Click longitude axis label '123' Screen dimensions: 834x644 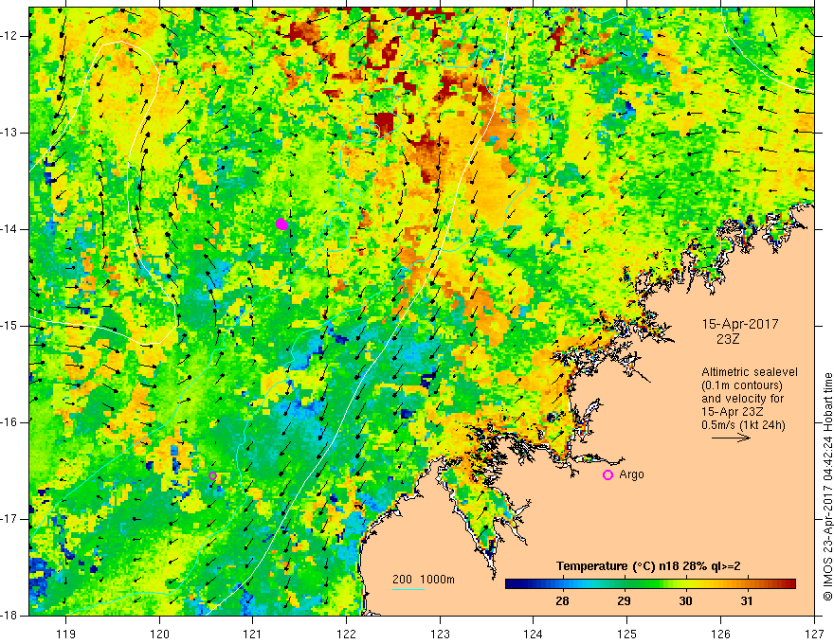click(440, 634)
